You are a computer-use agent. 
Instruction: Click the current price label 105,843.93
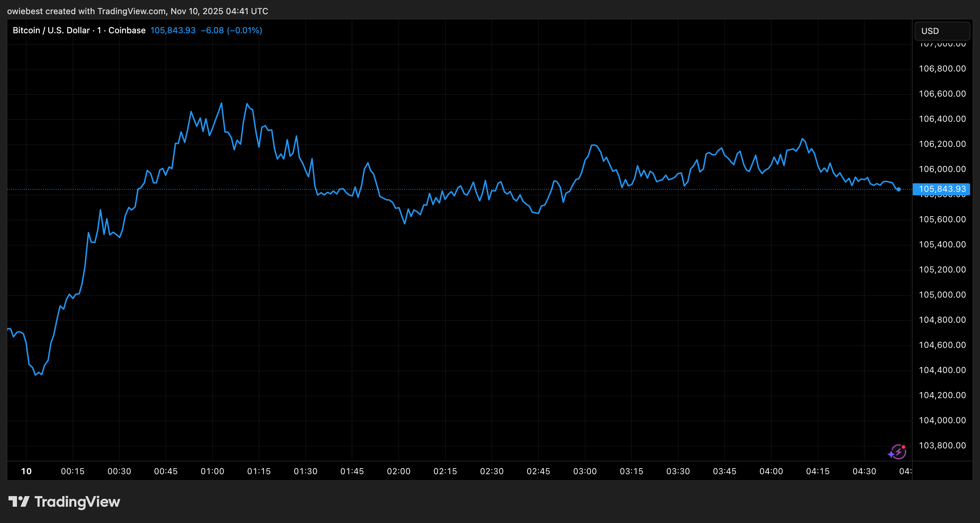(941, 189)
